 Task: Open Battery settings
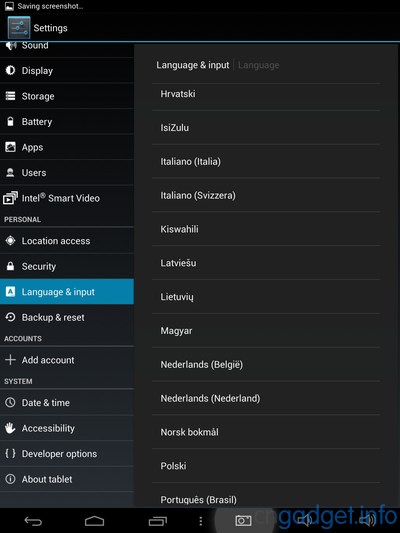pyautogui.click(x=67, y=122)
